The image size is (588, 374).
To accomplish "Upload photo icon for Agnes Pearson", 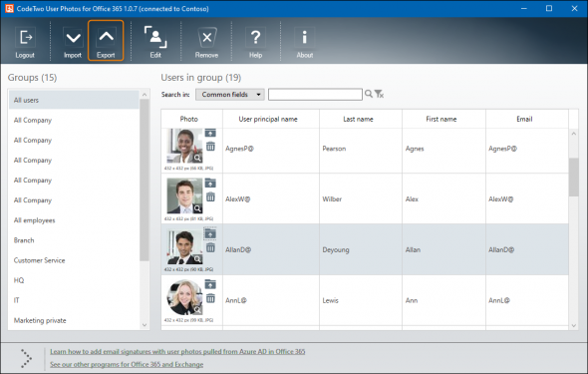I will point(210,134).
